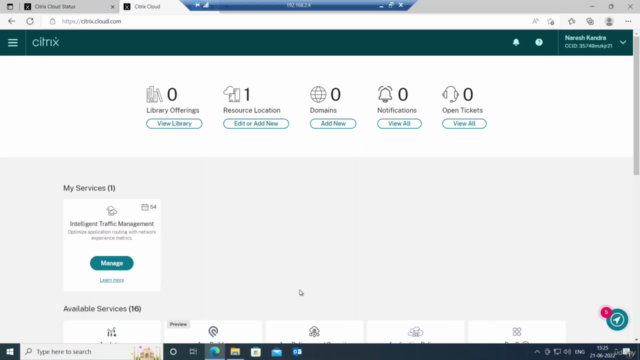Reload the page with refresh icon
This screenshot has width=640, height=360.
(30, 21)
